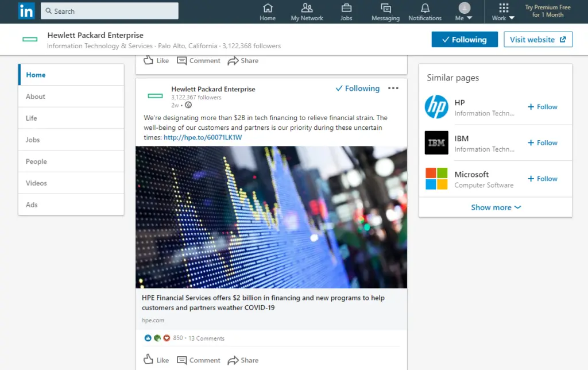This screenshot has width=588, height=370.
Task: Comment on the HPE financing post
Action: point(199,360)
